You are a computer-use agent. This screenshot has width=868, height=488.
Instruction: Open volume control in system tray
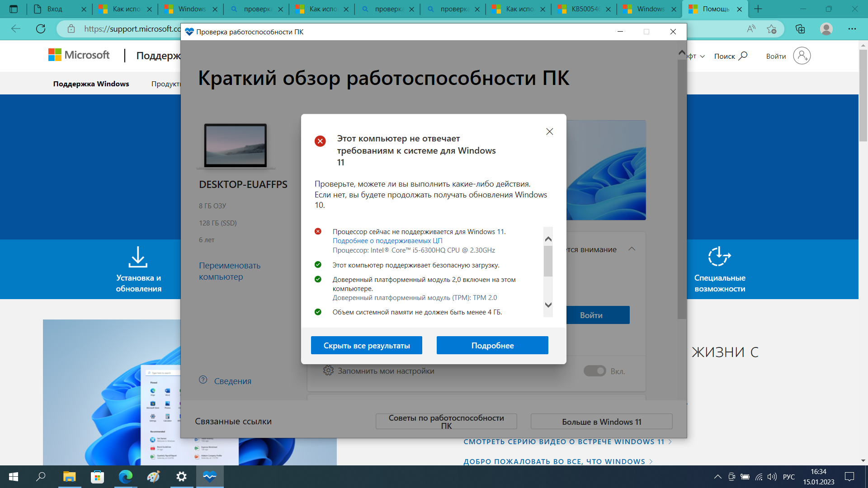[772, 477]
